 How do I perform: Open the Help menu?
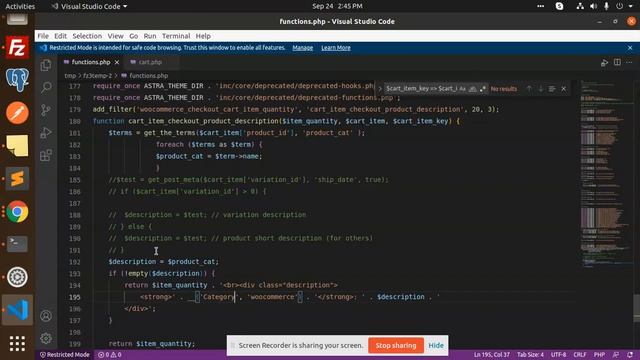coord(203,36)
